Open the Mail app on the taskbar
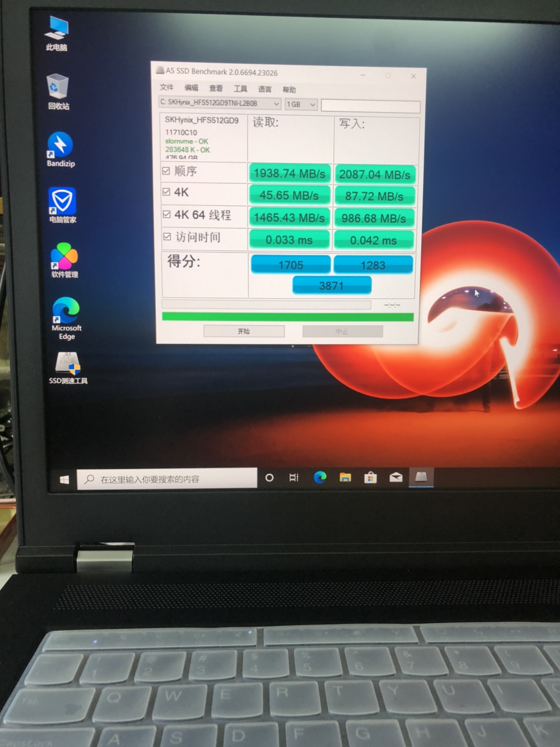Image resolution: width=560 pixels, height=747 pixels. point(396,477)
